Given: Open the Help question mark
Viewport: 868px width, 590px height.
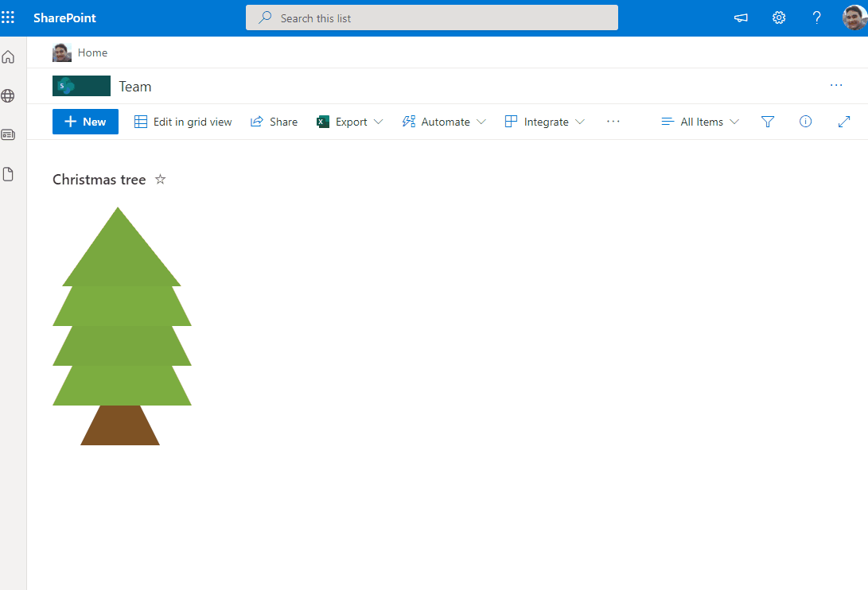Looking at the screenshot, I should [x=816, y=17].
